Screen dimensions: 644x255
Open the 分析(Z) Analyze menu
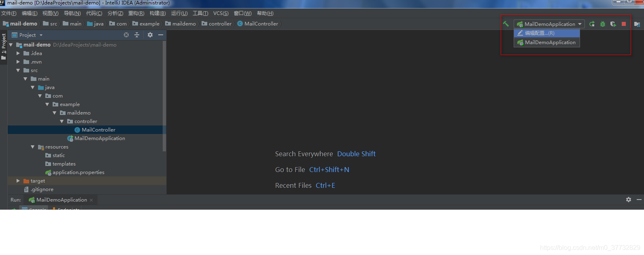[x=115, y=13]
